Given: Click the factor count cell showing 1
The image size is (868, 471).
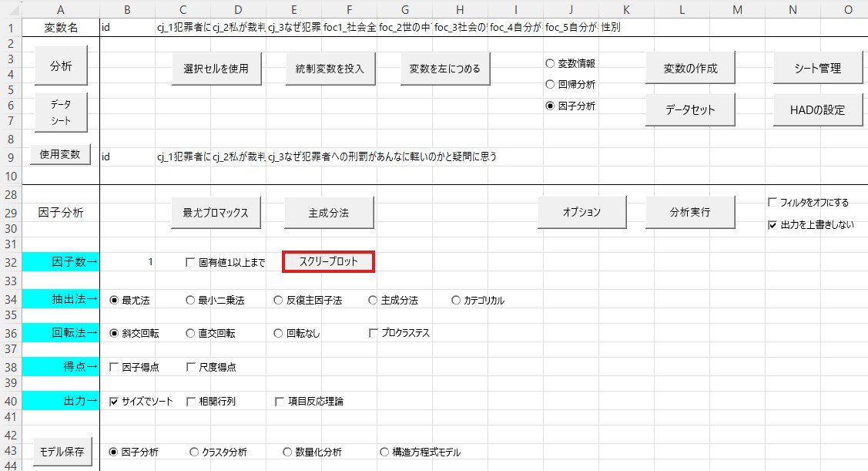Looking at the screenshot, I should [x=128, y=262].
